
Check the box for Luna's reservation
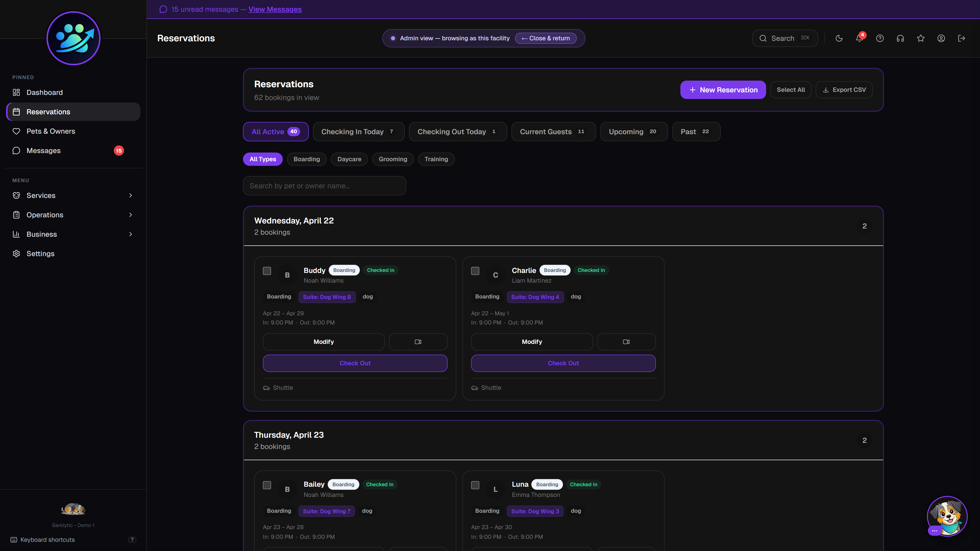tap(475, 485)
